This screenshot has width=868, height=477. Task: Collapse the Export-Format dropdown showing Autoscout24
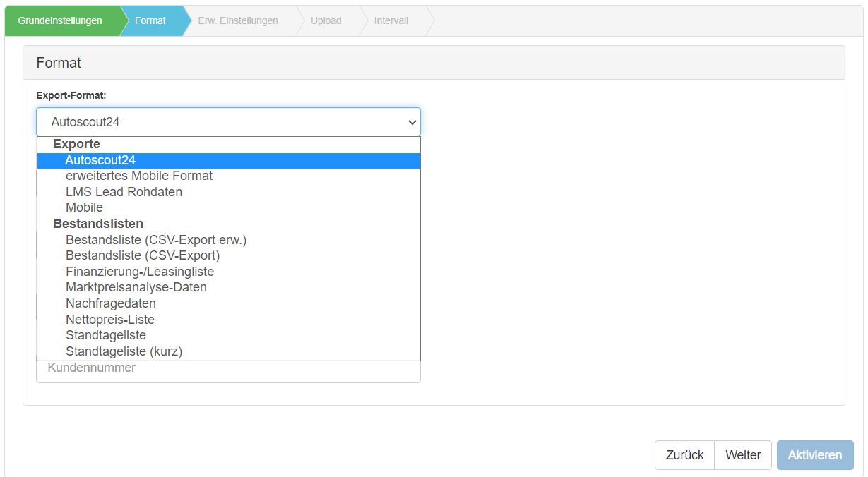coord(228,122)
